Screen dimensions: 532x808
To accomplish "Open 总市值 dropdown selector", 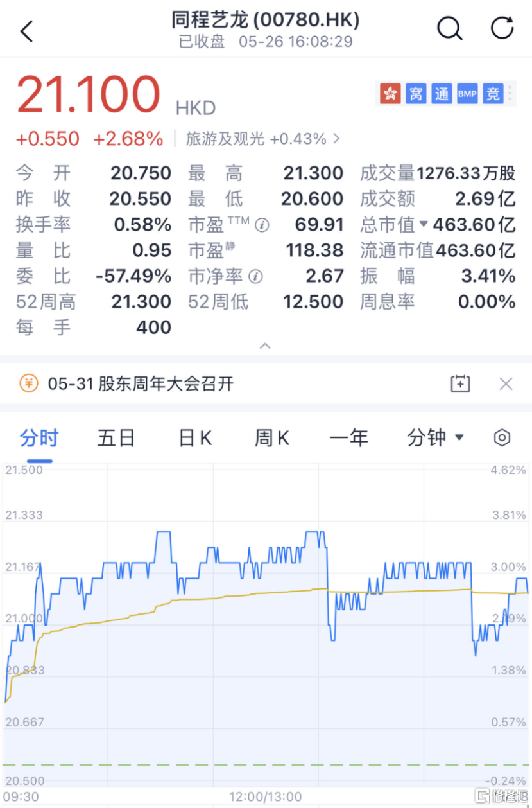I will (x=424, y=225).
